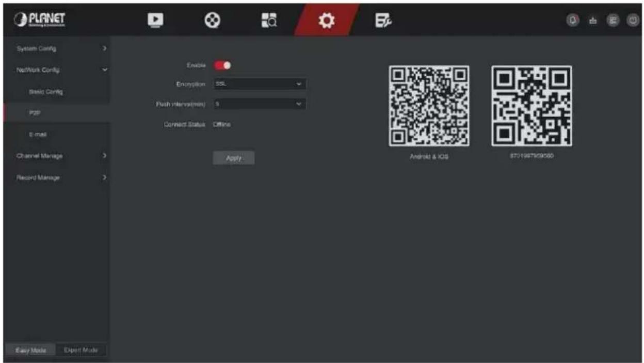Switch to Expert Mode

click(x=81, y=350)
